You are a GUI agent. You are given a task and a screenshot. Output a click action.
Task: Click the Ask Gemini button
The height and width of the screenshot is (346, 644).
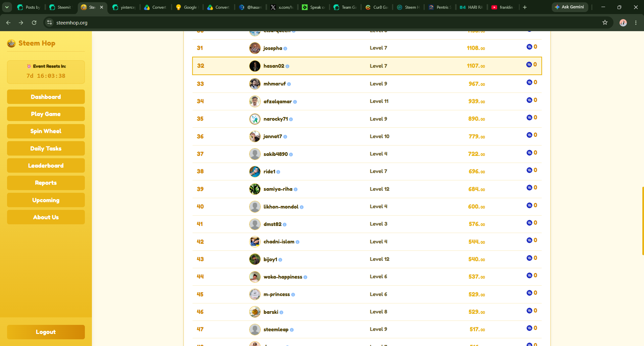click(570, 7)
